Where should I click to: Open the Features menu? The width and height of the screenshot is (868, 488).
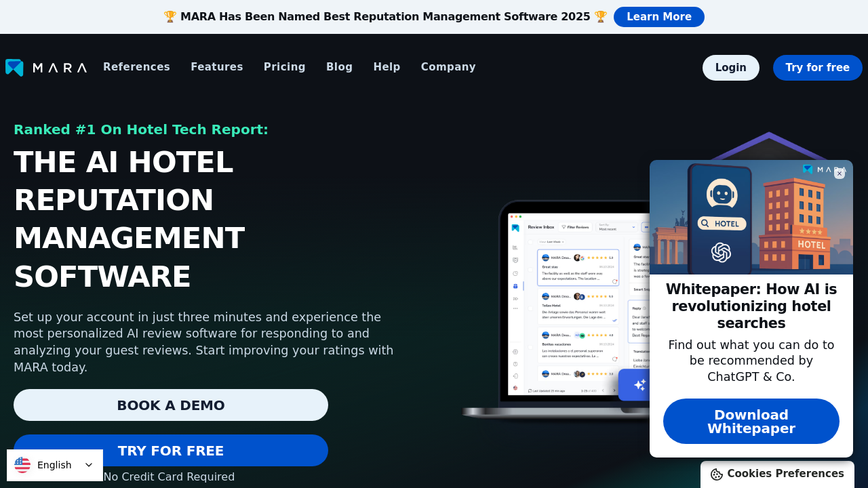tap(217, 67)
